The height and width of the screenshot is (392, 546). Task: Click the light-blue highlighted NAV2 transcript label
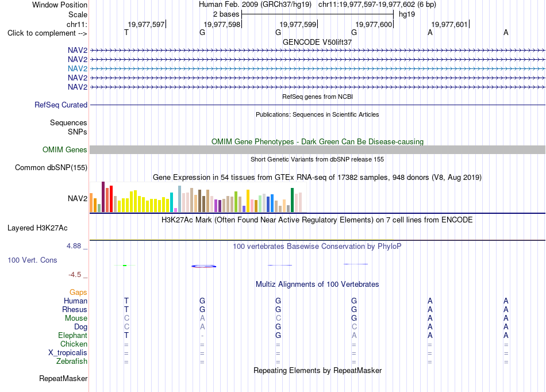pyautogui.click(x=78, y=68)
